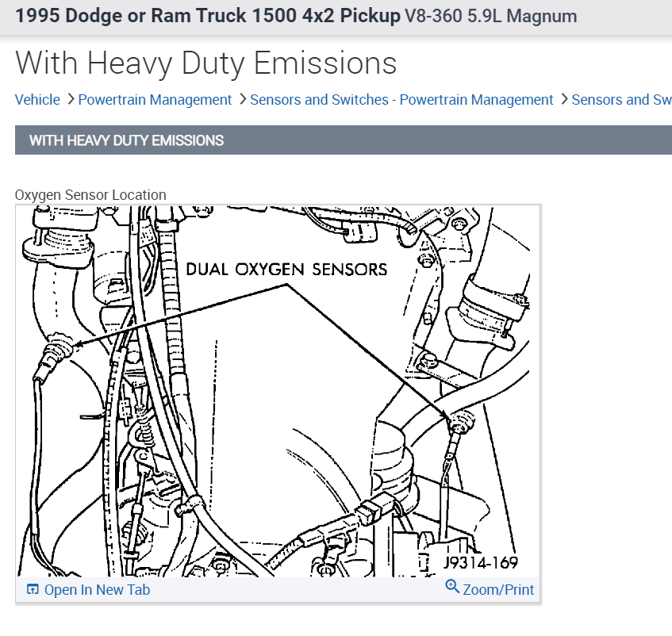Click the magnifier zoom icon
Screen dimensions: 672x636
click(452, 586)
